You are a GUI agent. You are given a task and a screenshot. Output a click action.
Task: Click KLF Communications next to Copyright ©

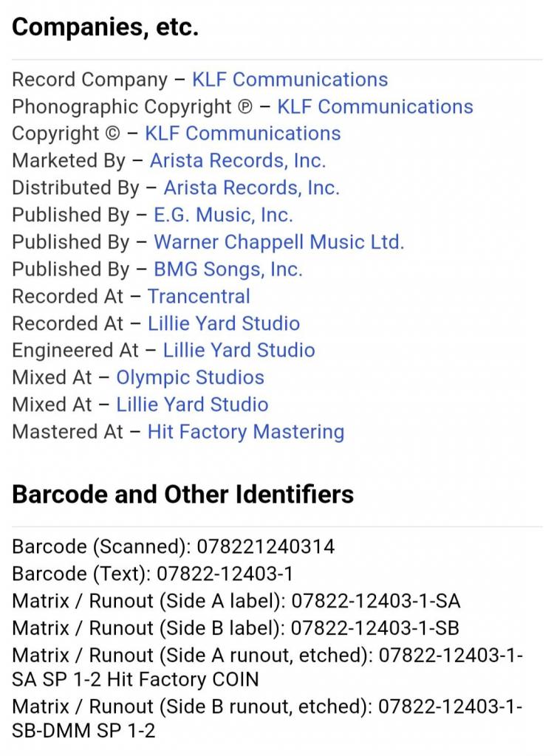243,134
